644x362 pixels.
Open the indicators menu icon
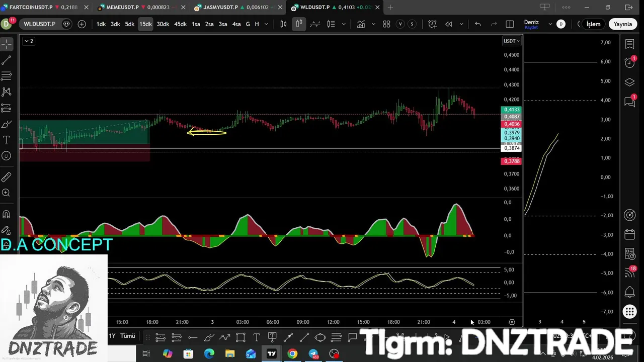(x=361, y=24)
